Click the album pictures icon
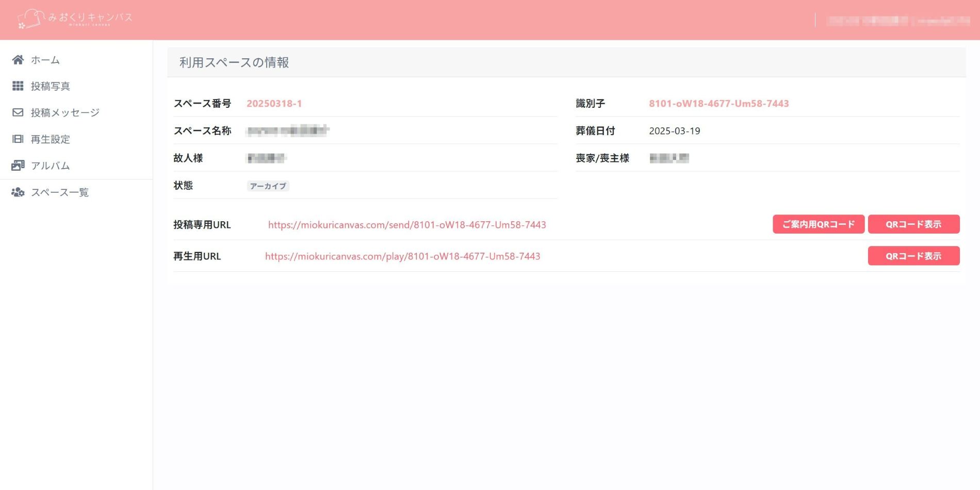This screenshot has width=980, height=490. [x=18, y=166]
